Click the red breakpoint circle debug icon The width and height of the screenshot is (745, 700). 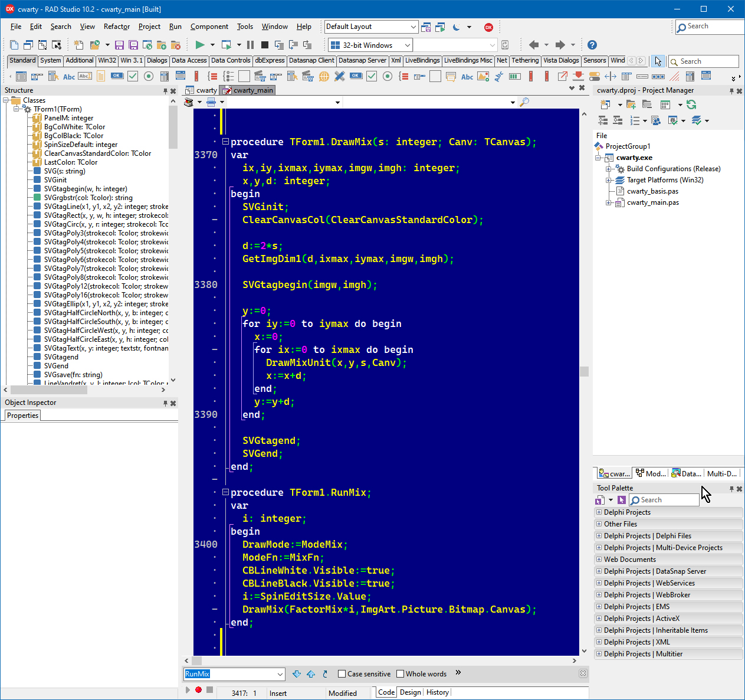coord(198,690)
